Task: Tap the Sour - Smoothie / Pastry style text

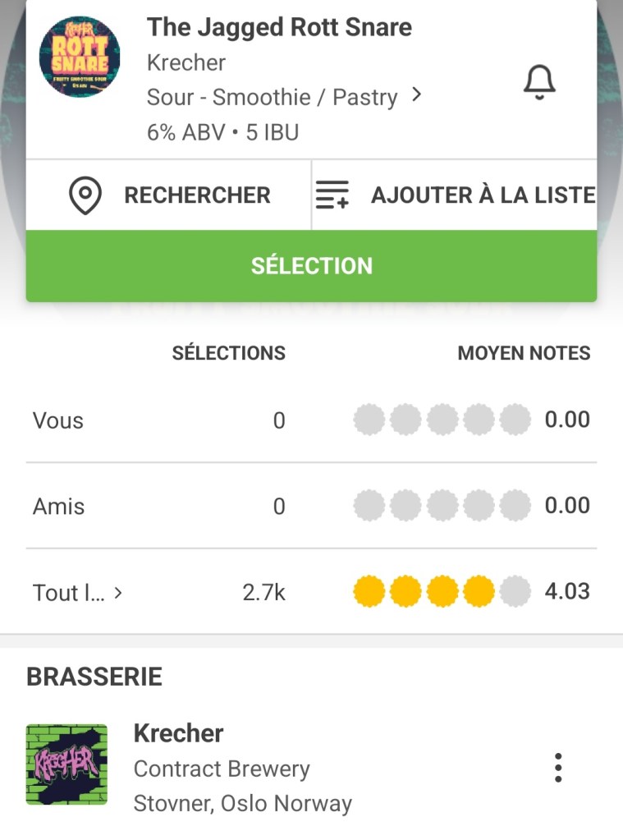Action: pos(272,97)
